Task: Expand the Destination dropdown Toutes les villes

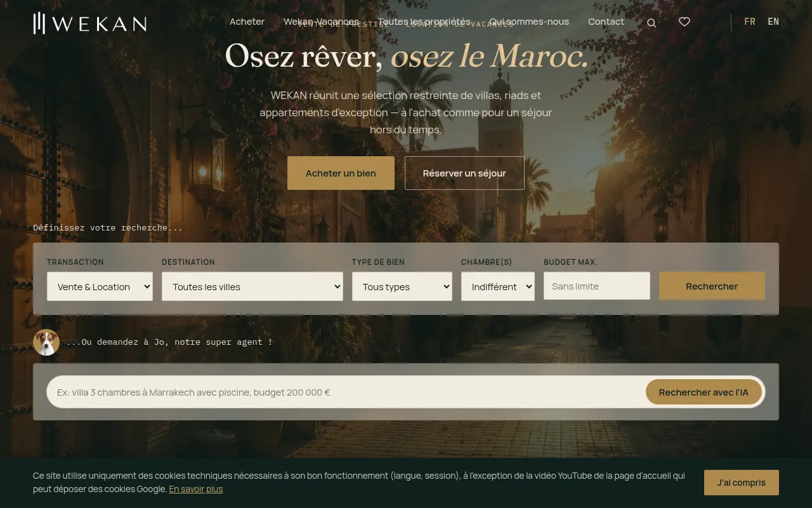Action: coord(252,286)
